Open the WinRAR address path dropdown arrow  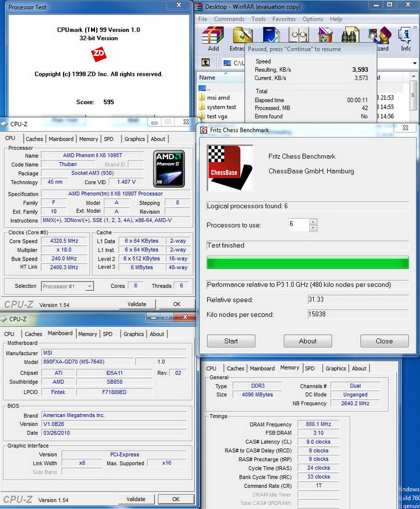pos(415,63)
